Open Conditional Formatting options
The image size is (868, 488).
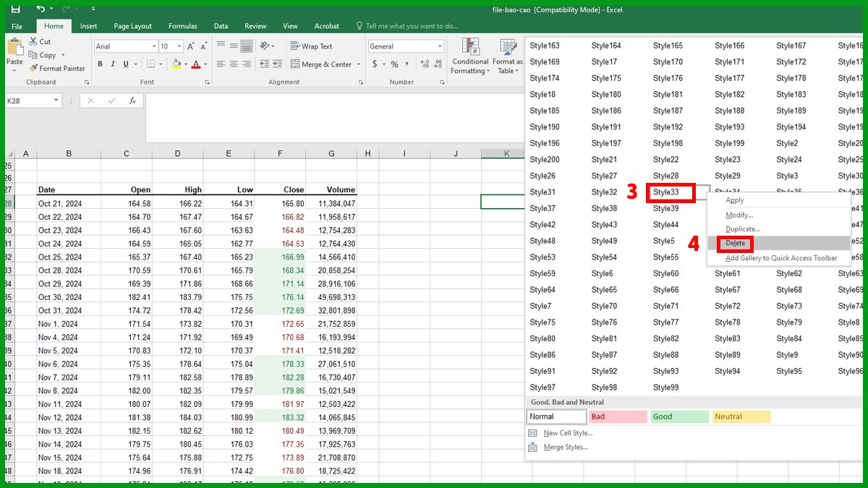tap(470, 58)
